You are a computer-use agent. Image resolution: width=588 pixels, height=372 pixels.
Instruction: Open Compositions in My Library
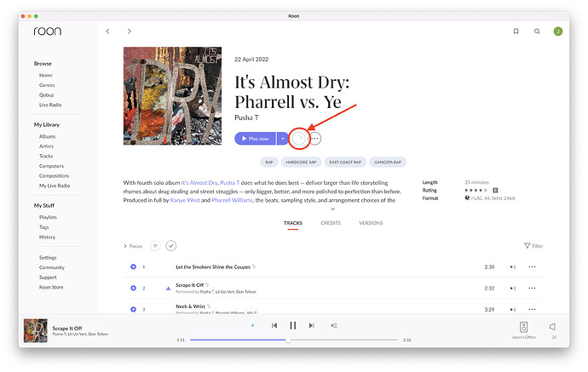click(x=54, y=175)
